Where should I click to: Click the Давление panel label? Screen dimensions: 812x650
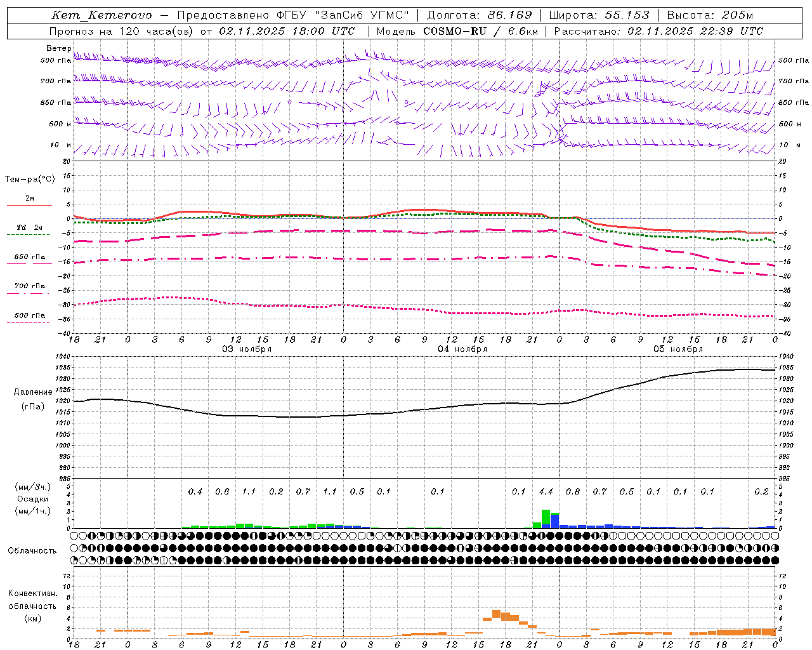click(32, 392)
